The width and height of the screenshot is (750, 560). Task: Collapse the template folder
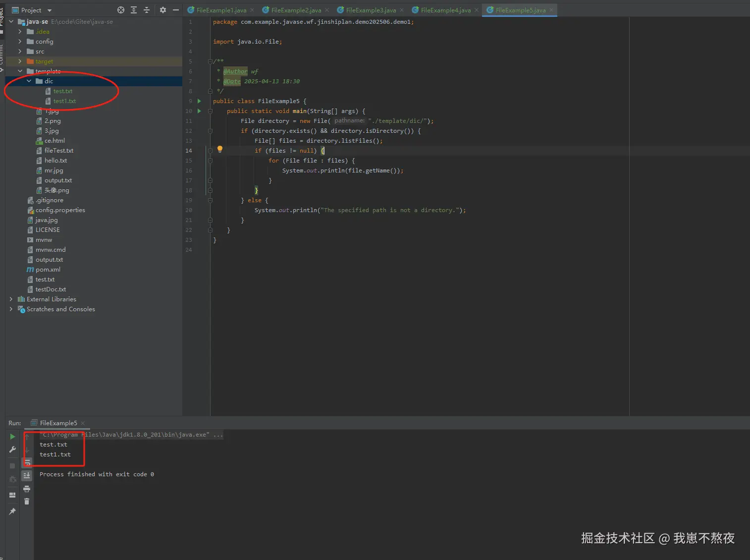(20, 71)
